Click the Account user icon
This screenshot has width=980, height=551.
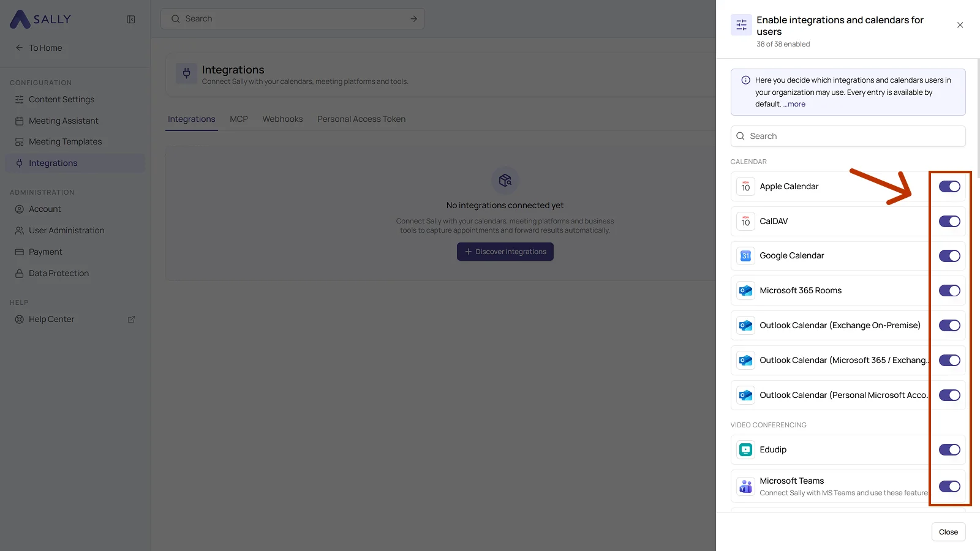point(20,209)
